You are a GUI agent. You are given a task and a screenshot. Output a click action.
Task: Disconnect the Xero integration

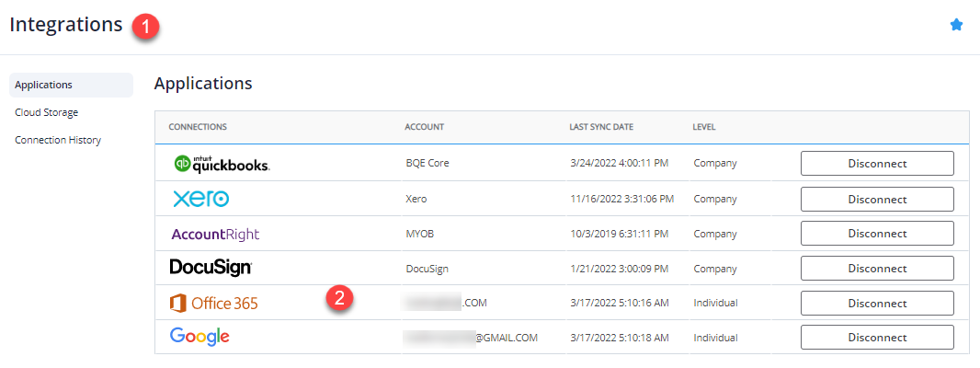(x=877, y=199)
